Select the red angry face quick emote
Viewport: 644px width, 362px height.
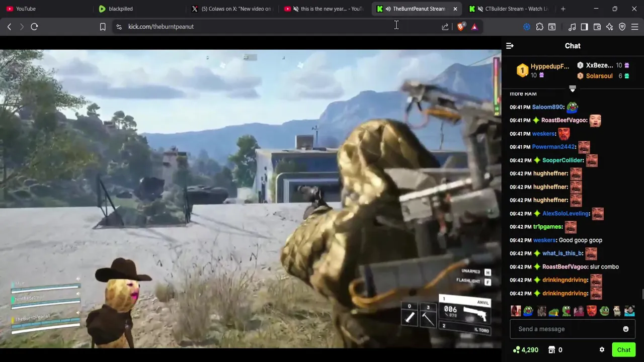(591, 311)
